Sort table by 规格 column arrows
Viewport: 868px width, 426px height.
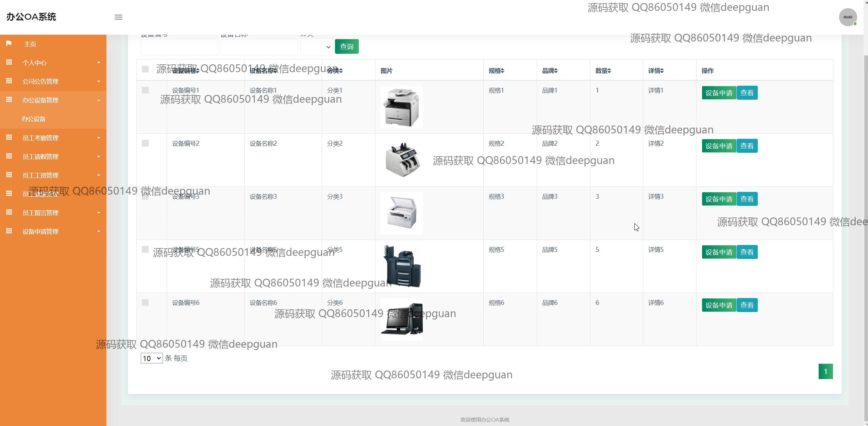click(x=502, y=71)
